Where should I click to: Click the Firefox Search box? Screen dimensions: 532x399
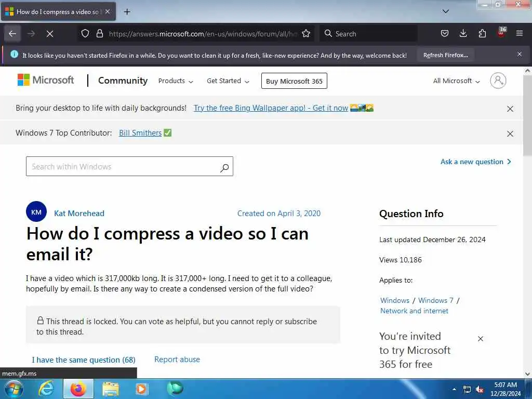pyautogui.click(x=368, y=34)
